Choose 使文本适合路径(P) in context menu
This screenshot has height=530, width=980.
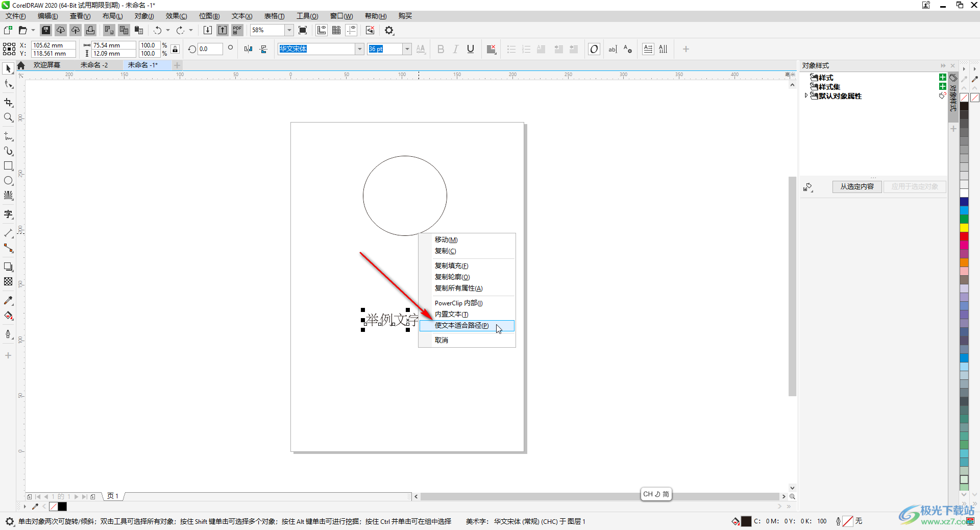click(467, 326)
